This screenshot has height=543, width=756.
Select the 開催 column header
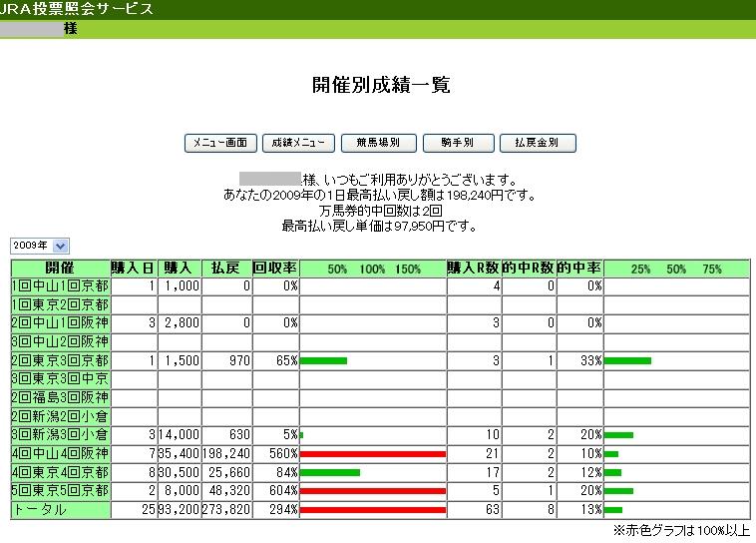61,268
